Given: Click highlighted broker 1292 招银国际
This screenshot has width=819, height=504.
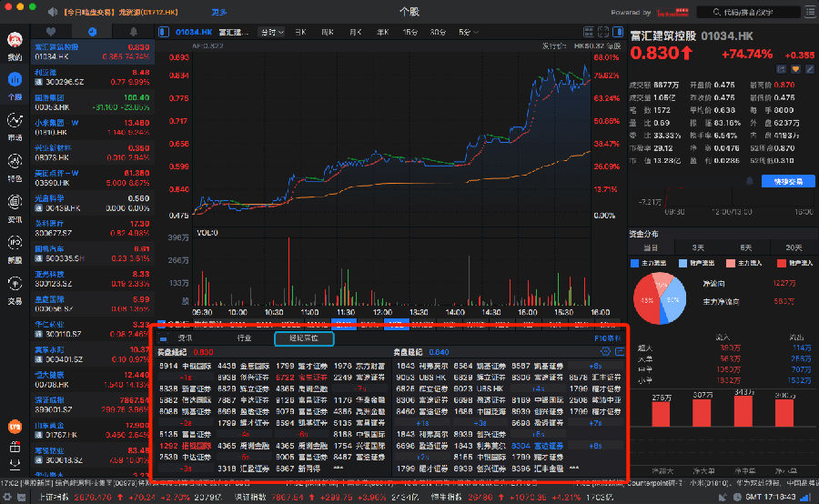Looking at the screenshot, I should pyautogui.click(x=186, y=446).
